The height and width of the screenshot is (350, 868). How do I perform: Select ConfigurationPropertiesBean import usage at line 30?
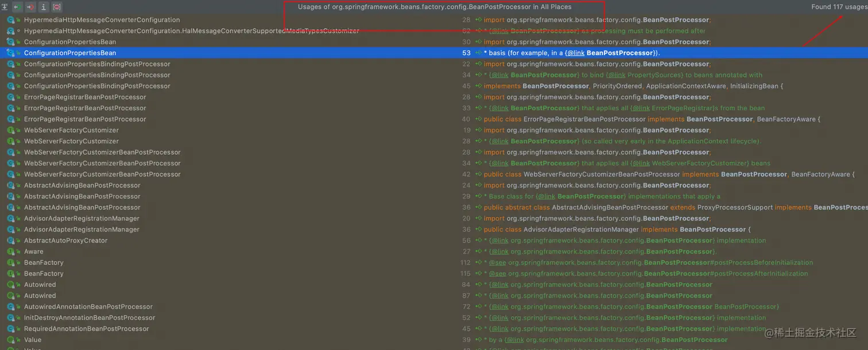(434, 42)
